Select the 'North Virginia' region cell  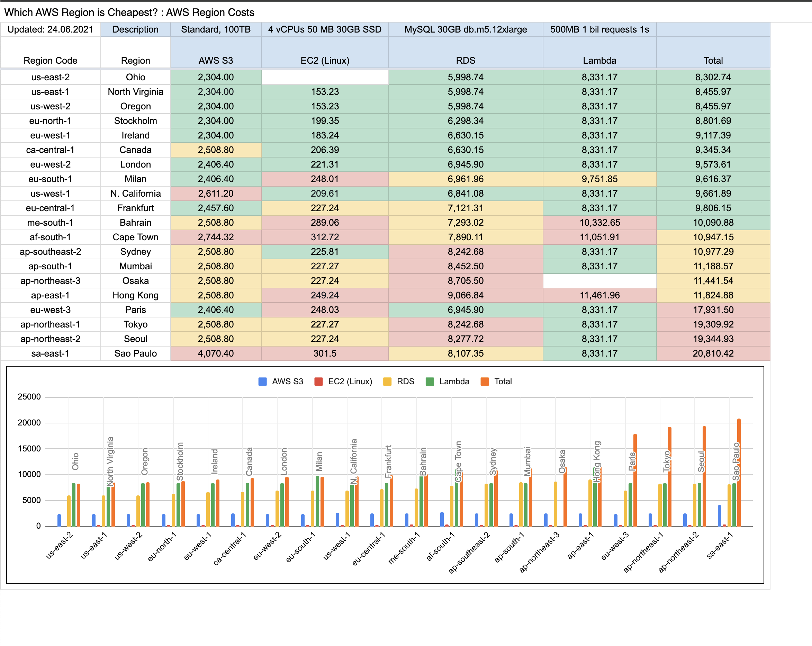[x=136, y=92]
